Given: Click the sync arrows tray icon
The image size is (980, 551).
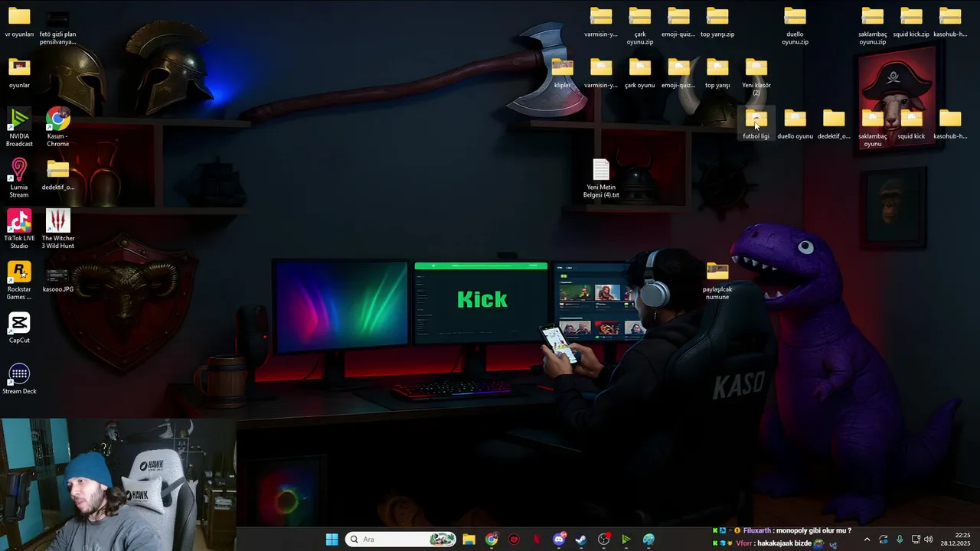Looking at the screenshot, I should pos(884,540).
